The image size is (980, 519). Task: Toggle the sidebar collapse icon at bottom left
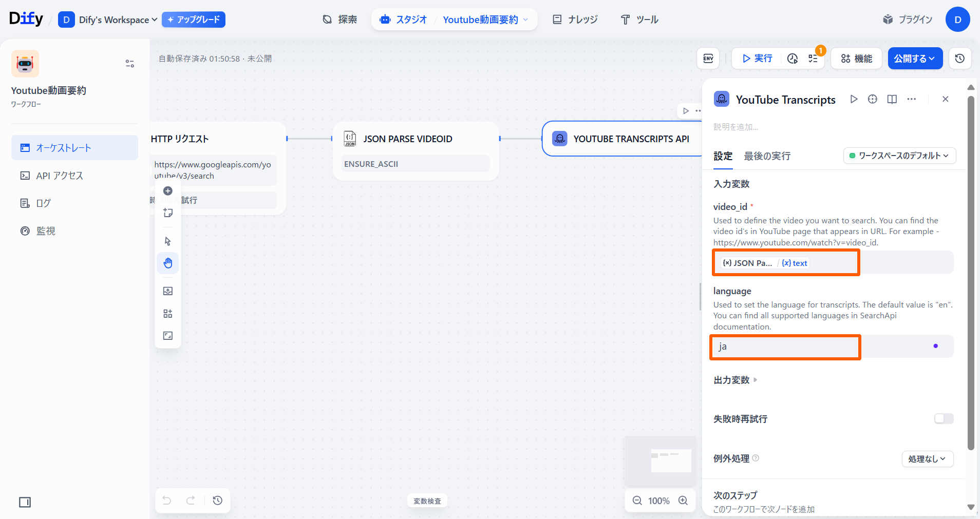25,502
